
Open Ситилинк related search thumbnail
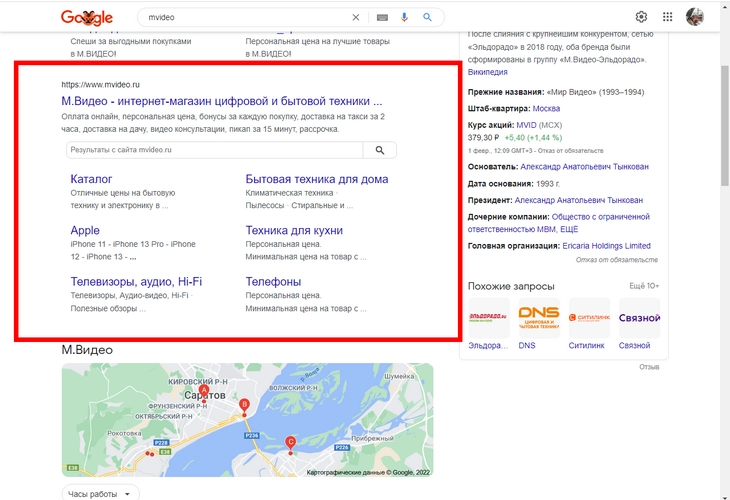click(589, 318)
